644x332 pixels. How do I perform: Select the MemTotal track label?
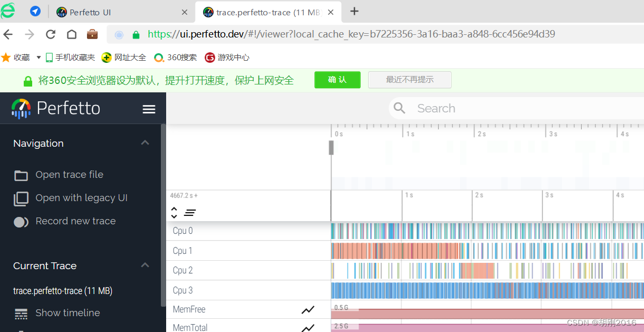[x=190, y=328]
